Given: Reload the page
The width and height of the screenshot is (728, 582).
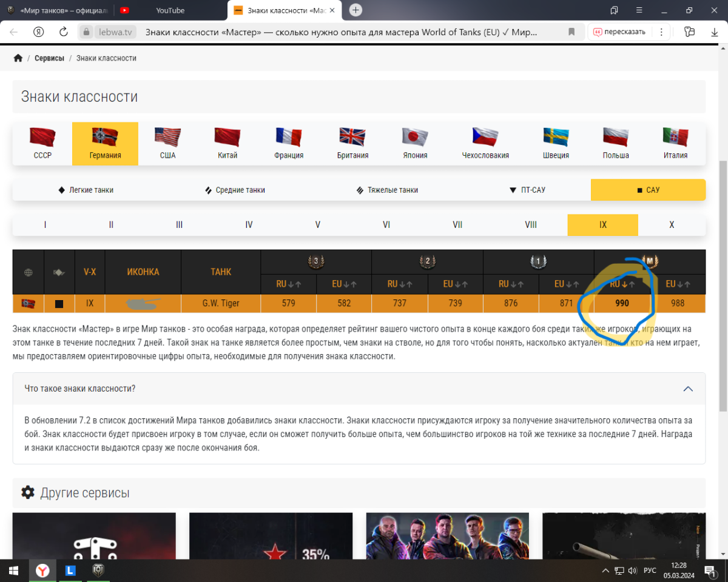Looking at the screenshot, I should tap(63, 32).
